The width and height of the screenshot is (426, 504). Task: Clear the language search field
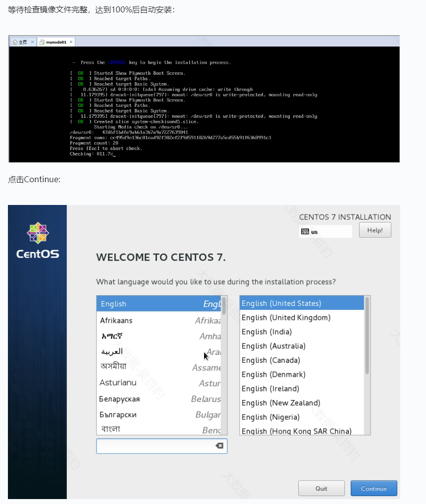click(219, 446)
